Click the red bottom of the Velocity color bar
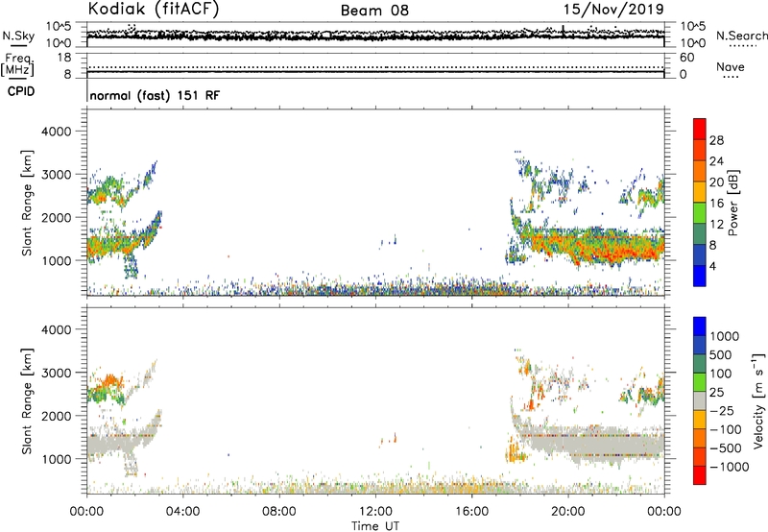 700,475
